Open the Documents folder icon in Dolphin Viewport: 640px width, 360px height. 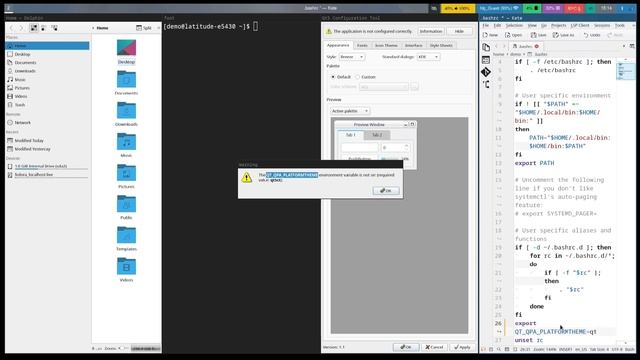coord(126,79)
